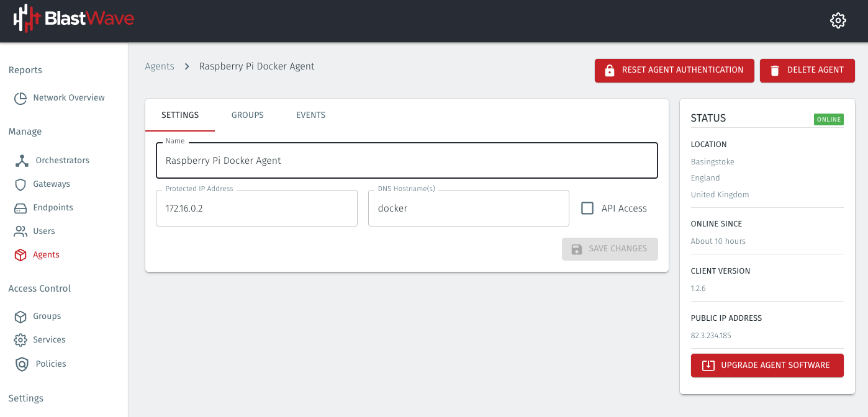Click the Services gear icon under Access Control
The width and height of the screenshot is (868, 417).
20,339
